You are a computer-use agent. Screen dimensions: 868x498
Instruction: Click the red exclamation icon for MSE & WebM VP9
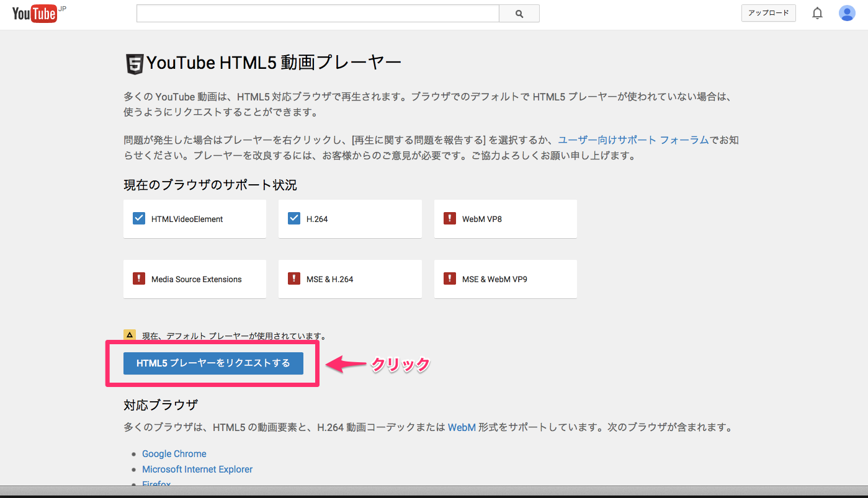pos(450,278)
